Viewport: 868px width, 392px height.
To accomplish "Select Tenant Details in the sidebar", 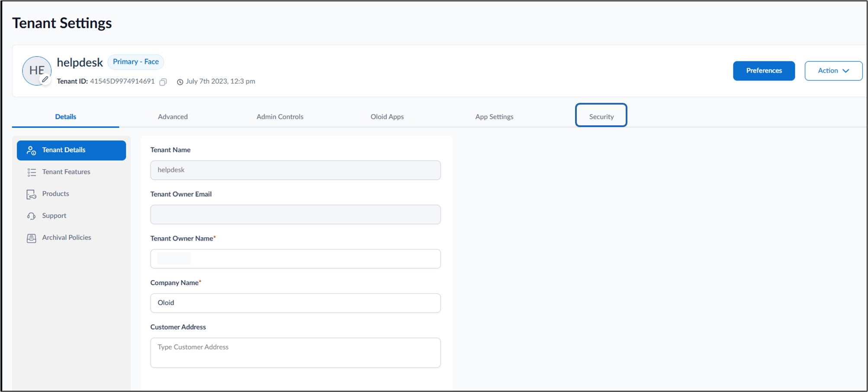I will [x=71, y=150].
